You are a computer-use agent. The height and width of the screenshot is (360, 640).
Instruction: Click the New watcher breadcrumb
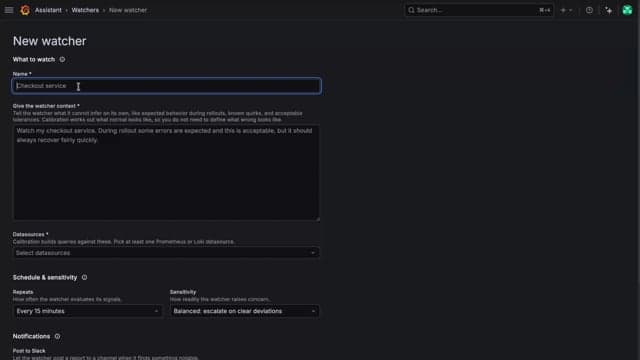[x=128, y=10]
